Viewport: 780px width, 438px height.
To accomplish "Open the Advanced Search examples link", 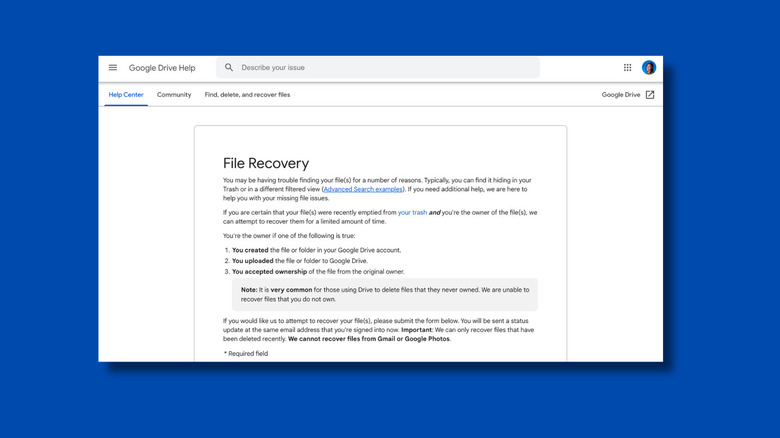I will 363,189.
